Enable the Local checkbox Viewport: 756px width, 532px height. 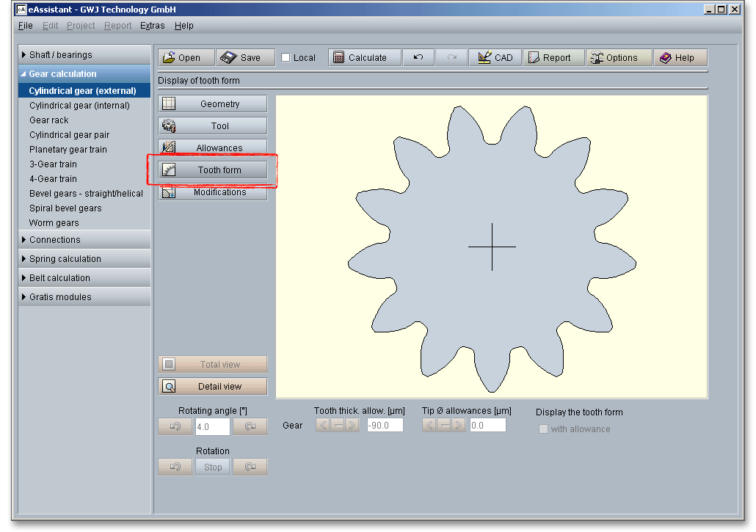(286, 58)
